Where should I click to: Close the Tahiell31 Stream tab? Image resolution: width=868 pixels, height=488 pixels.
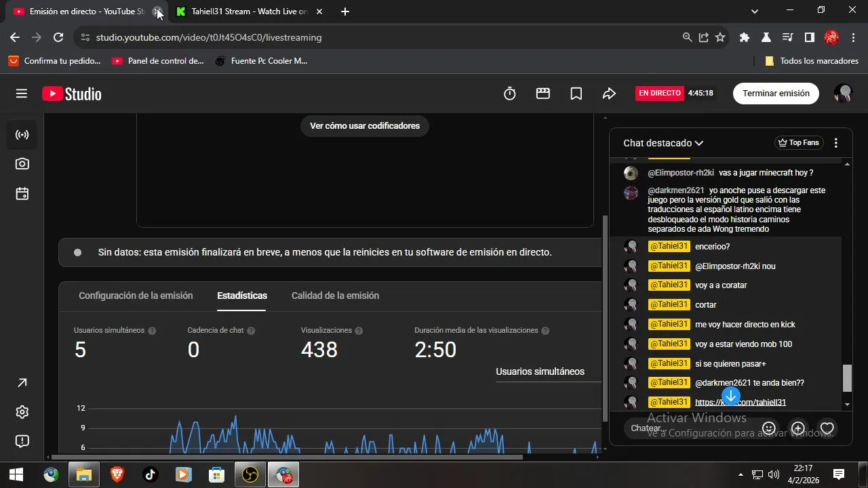[x=319, y=12]
